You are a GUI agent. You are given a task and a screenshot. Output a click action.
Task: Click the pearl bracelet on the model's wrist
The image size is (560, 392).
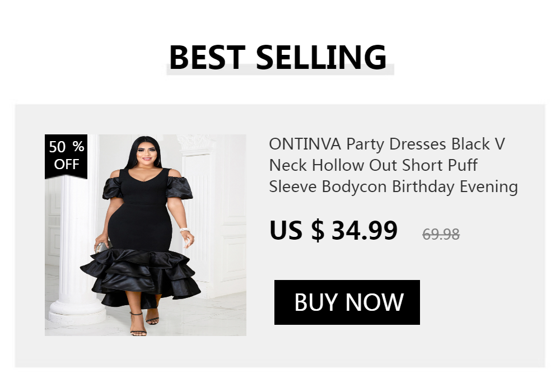pos(183,230)
